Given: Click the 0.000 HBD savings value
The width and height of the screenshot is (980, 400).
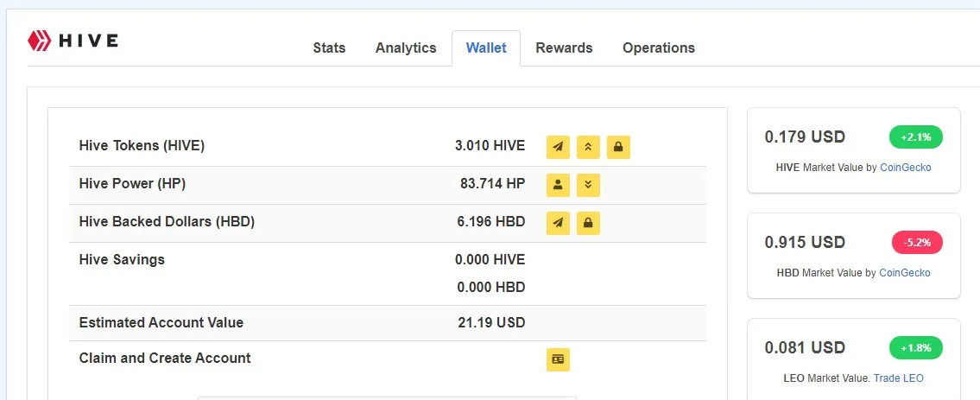Looking at the screenshot, I should (491, 288).
